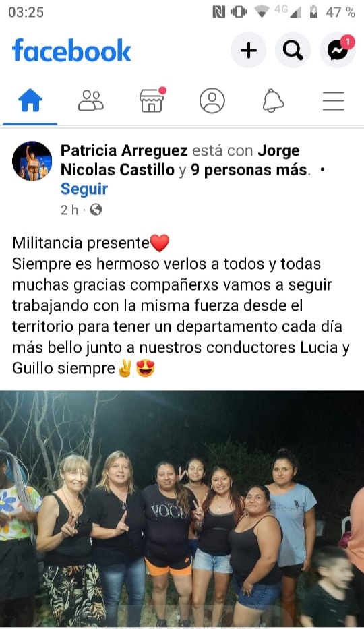364x629 pixels.
Task: Tap the plus create-post icon
Action: point(249,51)
